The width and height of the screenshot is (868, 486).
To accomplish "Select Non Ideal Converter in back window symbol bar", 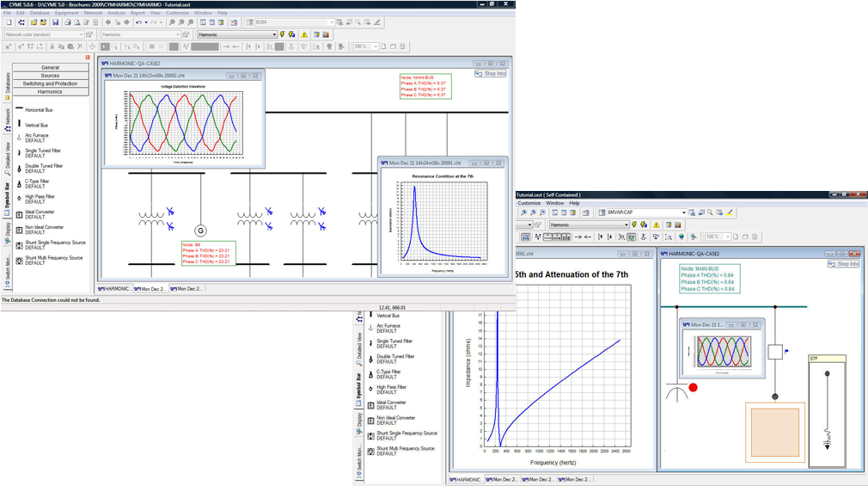I will [40, 230].
